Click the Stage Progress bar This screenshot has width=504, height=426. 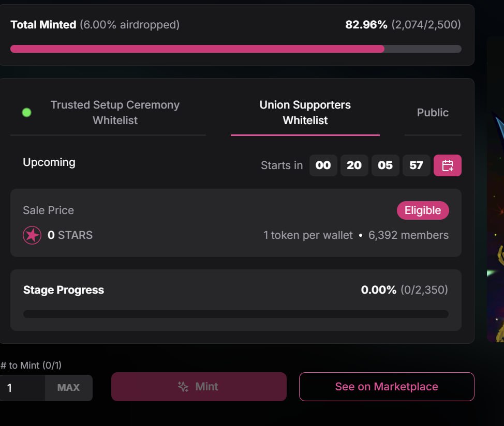pos(235,314)
